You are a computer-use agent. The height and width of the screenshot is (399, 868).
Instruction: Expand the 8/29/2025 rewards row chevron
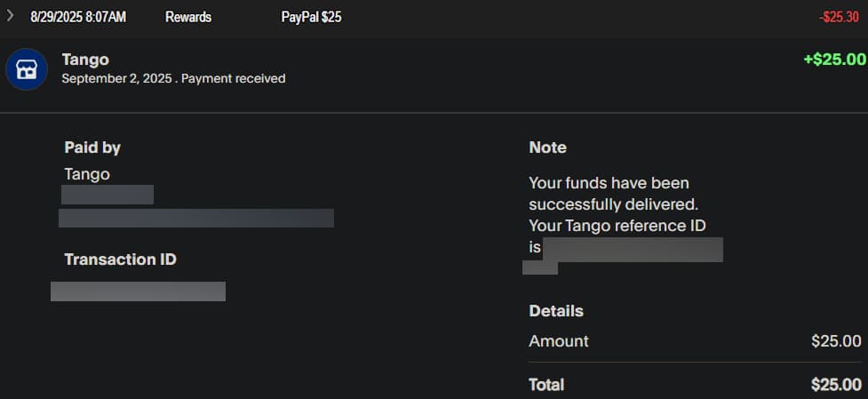click(x=11, y=16)
